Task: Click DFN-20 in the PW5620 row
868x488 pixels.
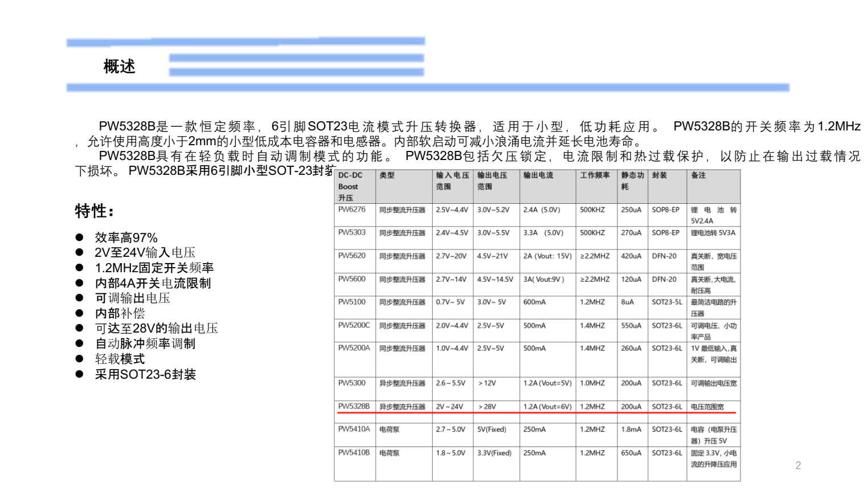Action: click(664, 256)
